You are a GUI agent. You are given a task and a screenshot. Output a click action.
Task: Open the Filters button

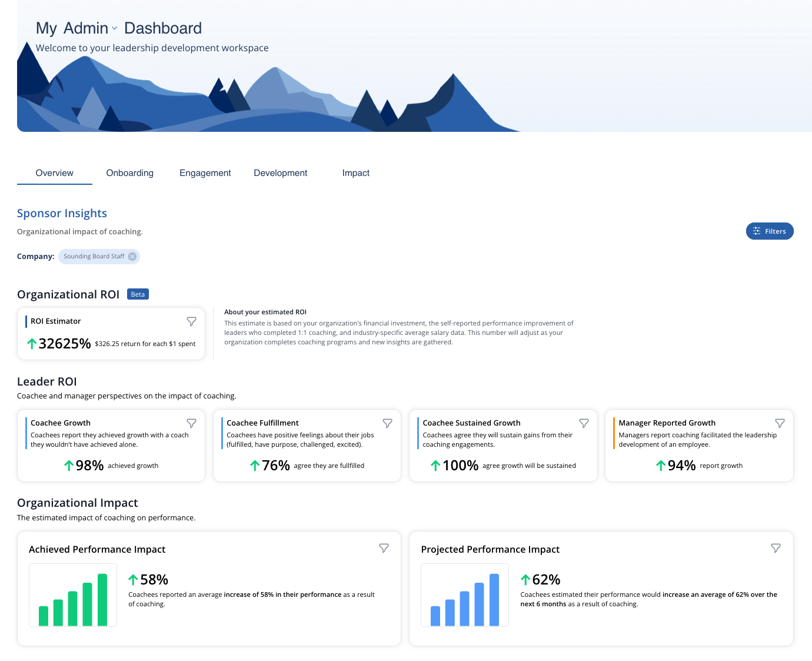coord(769,231)
